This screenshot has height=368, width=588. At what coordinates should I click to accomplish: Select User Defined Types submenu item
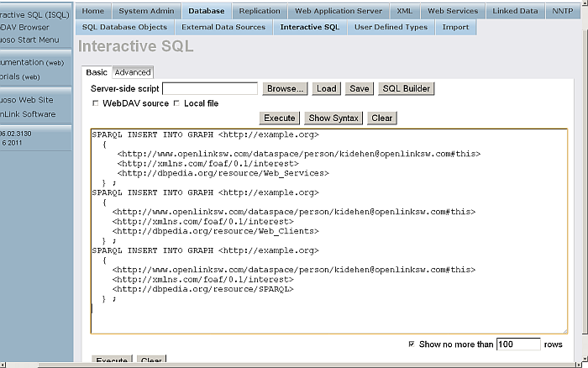click(391, 27)
